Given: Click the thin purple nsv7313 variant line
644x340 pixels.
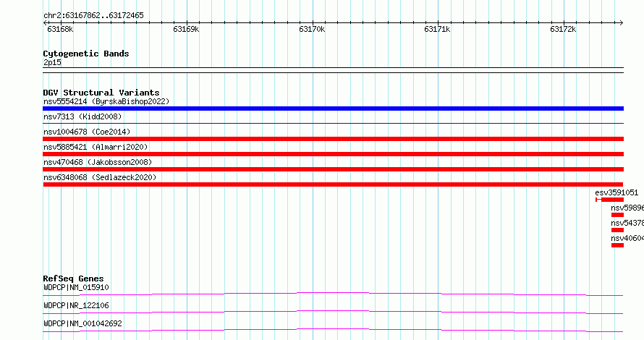Looking at the screenshot, I should click(x=333, y=123).
